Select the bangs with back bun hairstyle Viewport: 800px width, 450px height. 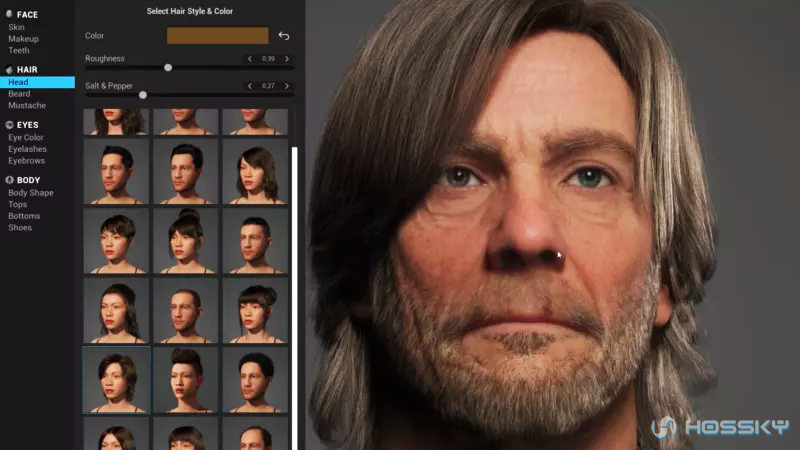(255, 310)
